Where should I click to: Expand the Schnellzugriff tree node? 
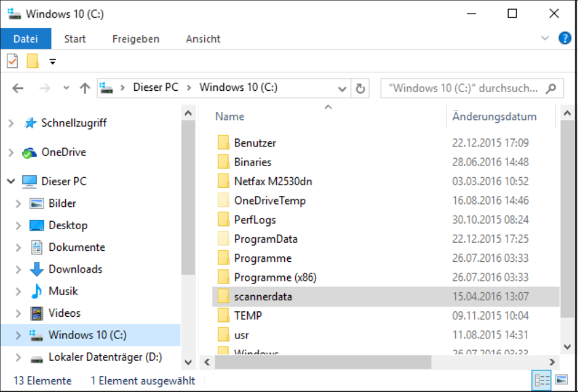click(11, 123)
